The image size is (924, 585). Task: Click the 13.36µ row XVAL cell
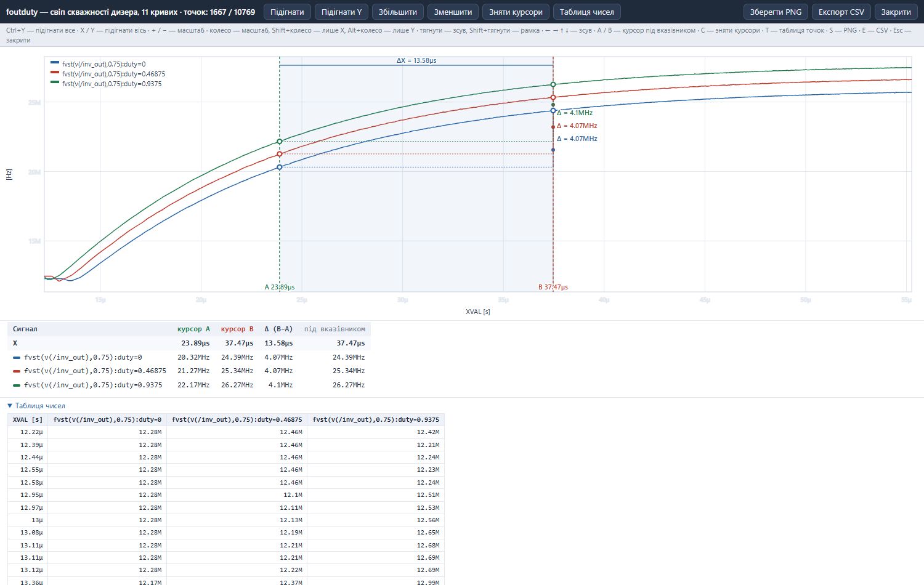click(x=28, y=581)
